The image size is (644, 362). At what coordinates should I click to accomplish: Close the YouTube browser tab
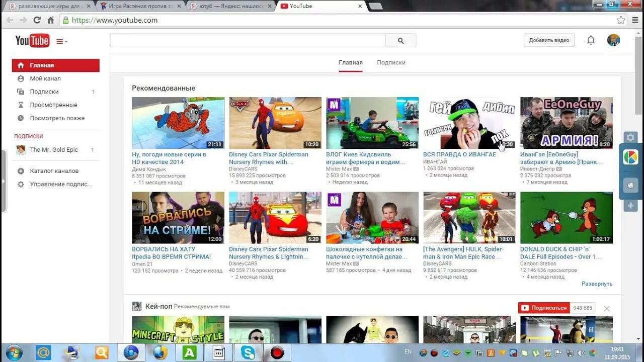[x=360, y=6]
